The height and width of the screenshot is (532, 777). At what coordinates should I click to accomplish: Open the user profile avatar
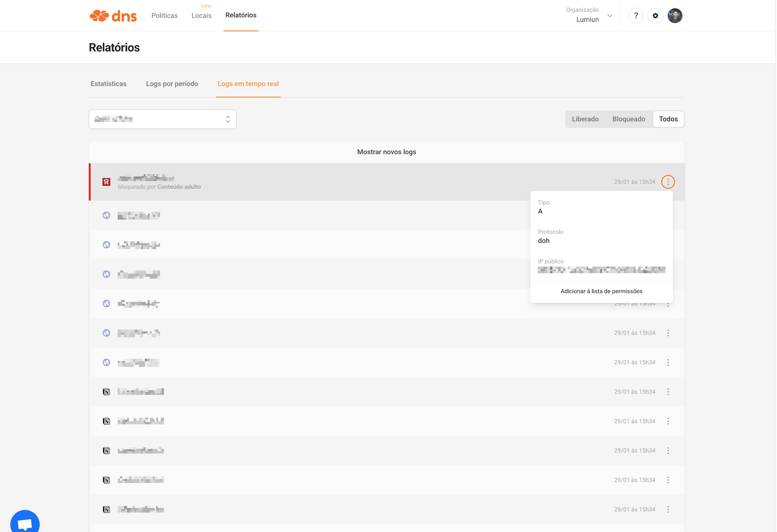click(675, 16)
